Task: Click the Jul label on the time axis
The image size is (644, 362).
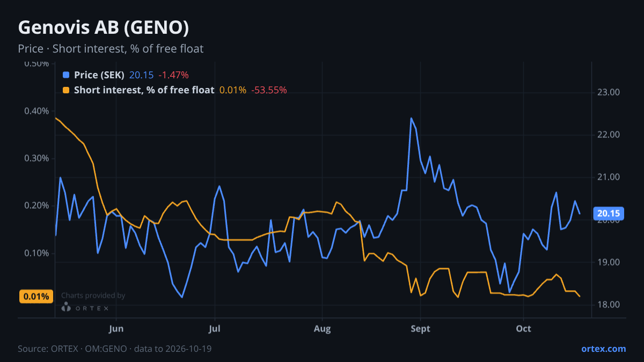Action: pyautogui.click(x=215, y=329)
